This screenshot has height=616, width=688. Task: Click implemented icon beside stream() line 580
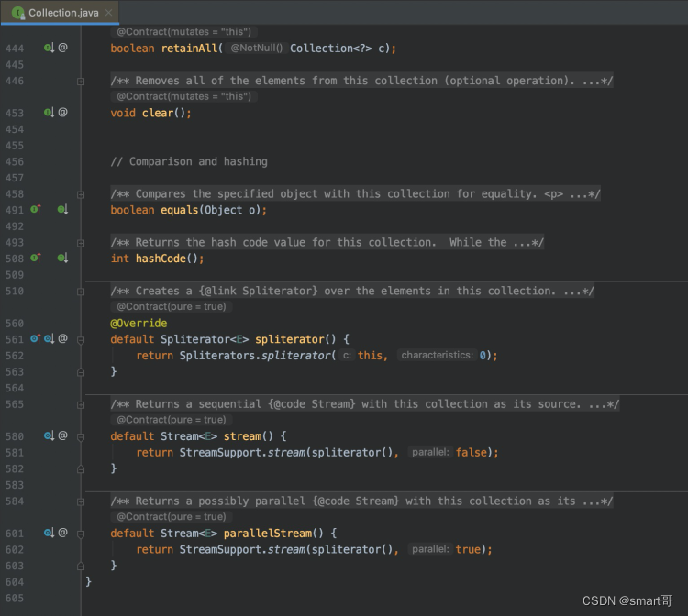point(49,435)
